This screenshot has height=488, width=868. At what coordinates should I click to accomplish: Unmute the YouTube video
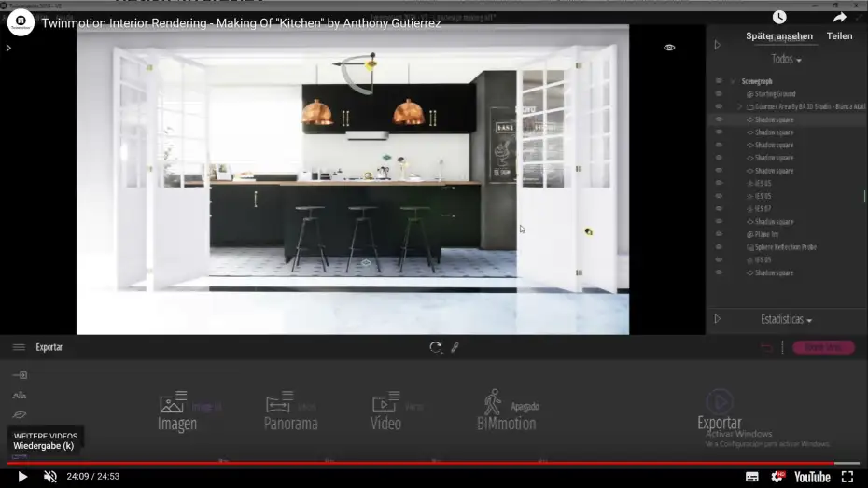[50, 477]
